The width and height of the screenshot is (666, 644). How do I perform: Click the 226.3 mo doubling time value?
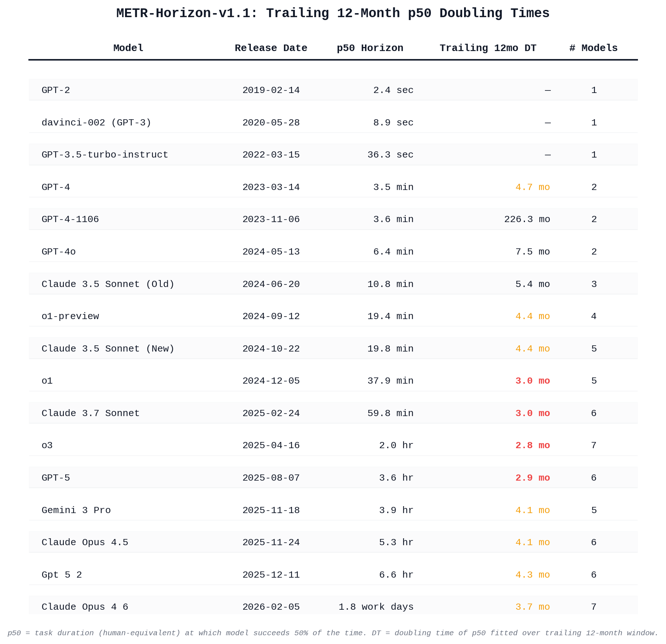[x=527, y=219]
